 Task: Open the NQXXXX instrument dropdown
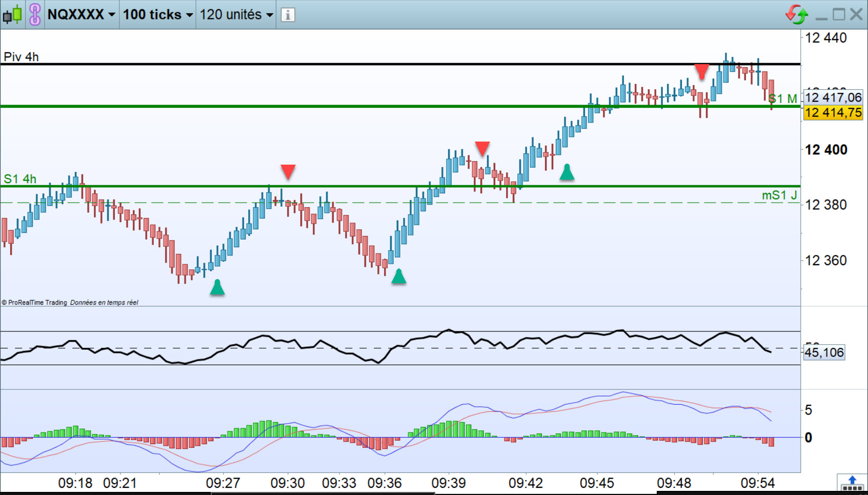[x=81, y=14]
